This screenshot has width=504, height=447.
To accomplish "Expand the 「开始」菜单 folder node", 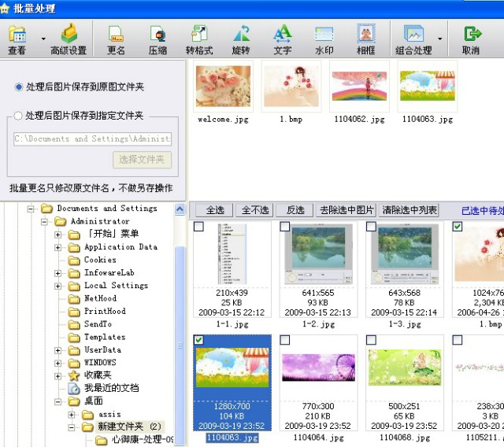I will pos(57,235).
